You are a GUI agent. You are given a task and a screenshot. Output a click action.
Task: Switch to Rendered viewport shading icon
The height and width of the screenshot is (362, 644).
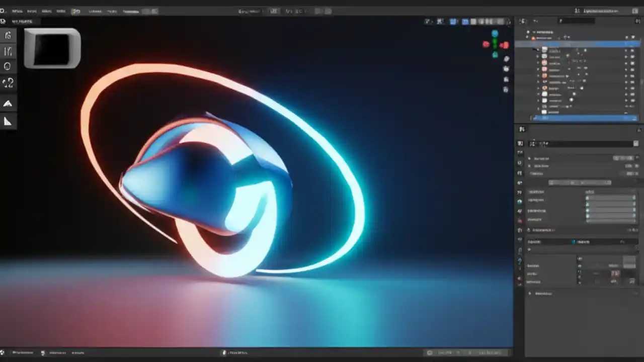coord(502,21)
